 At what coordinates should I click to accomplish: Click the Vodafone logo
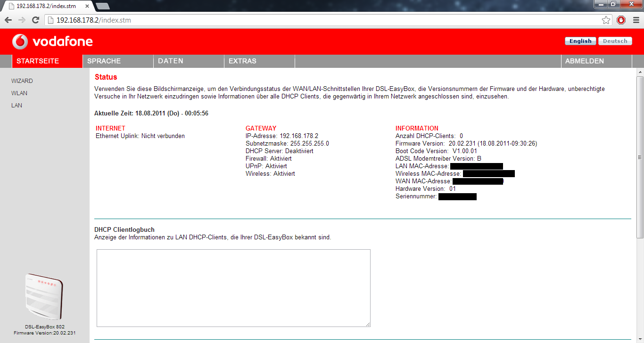(52, 42)
